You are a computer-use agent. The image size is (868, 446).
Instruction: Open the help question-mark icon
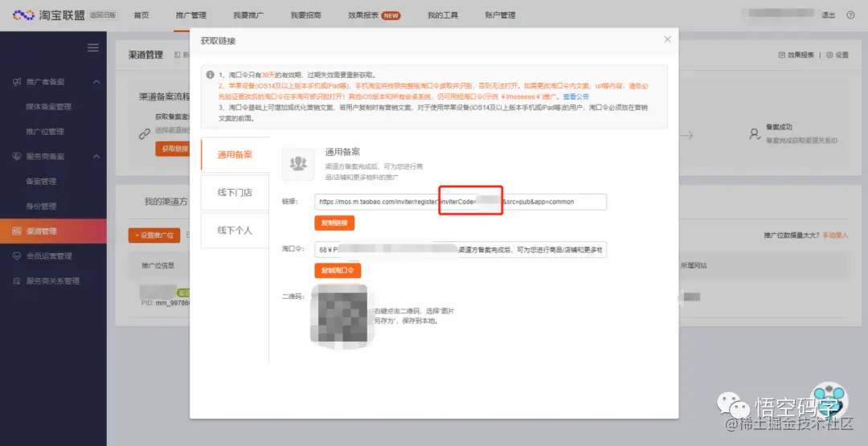(851, 15)
